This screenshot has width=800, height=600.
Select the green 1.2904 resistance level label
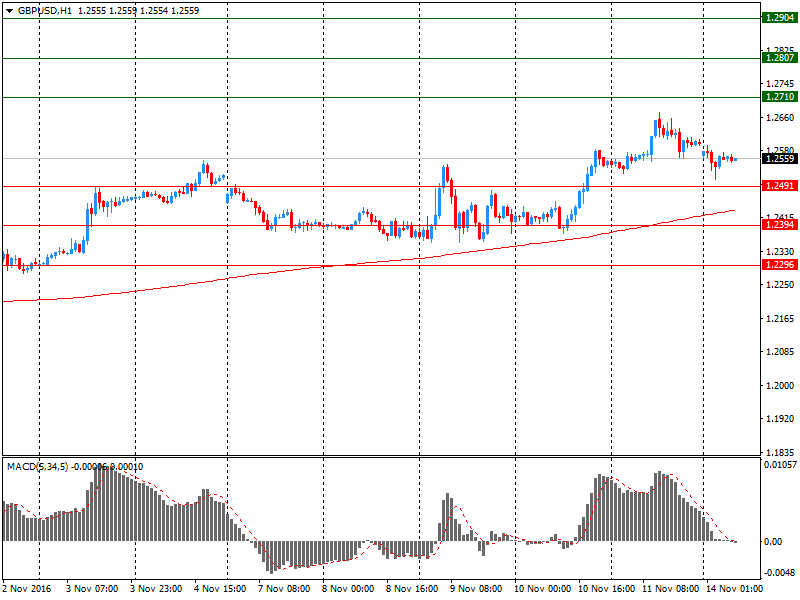pos(780,18)
